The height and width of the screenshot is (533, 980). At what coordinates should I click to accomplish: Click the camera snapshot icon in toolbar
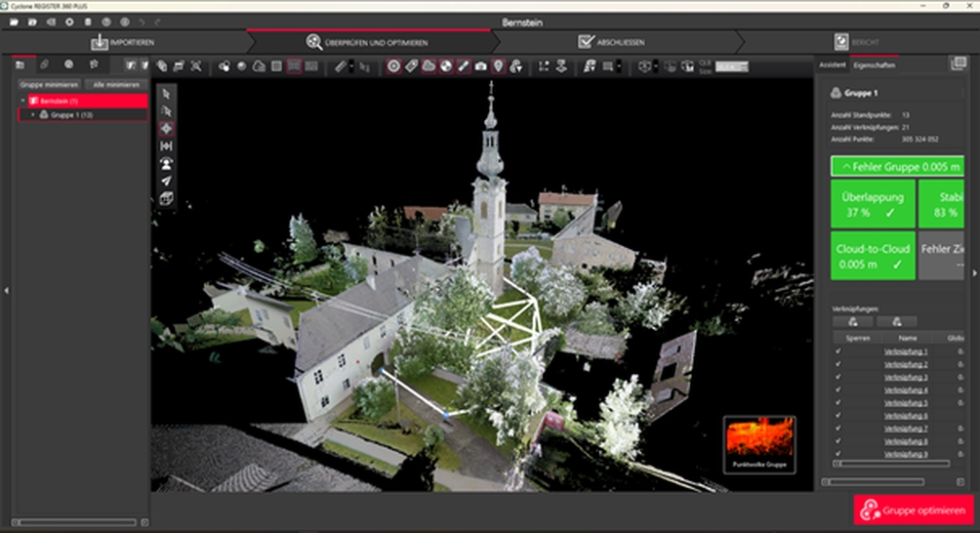point(481,66)
